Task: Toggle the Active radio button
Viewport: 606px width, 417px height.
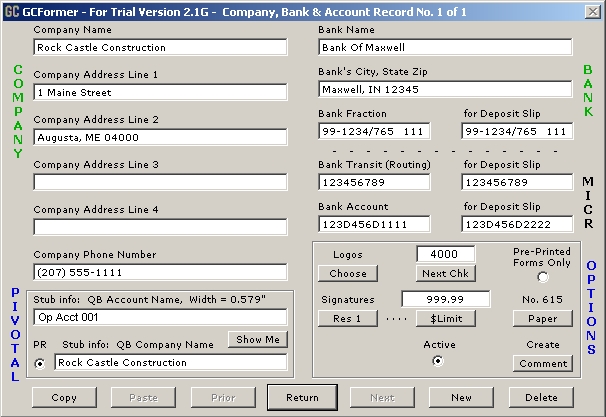Action: click(x=437, y=361)
